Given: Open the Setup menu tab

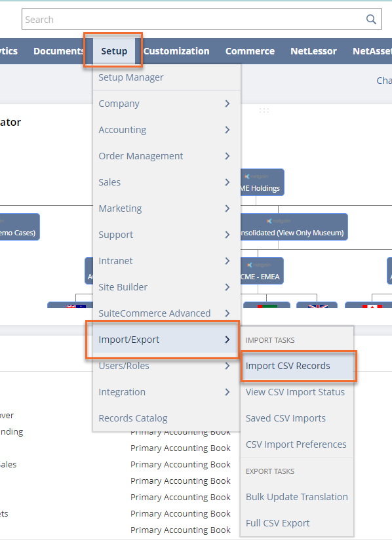Looking at the screenshot, I should click(x=114, y=51).
